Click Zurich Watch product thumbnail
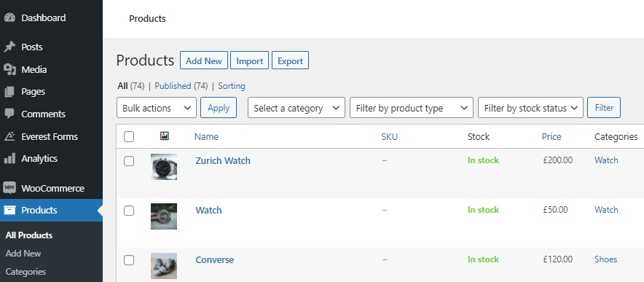The width and height of the screenshot is (644, 282). (164, 166)
